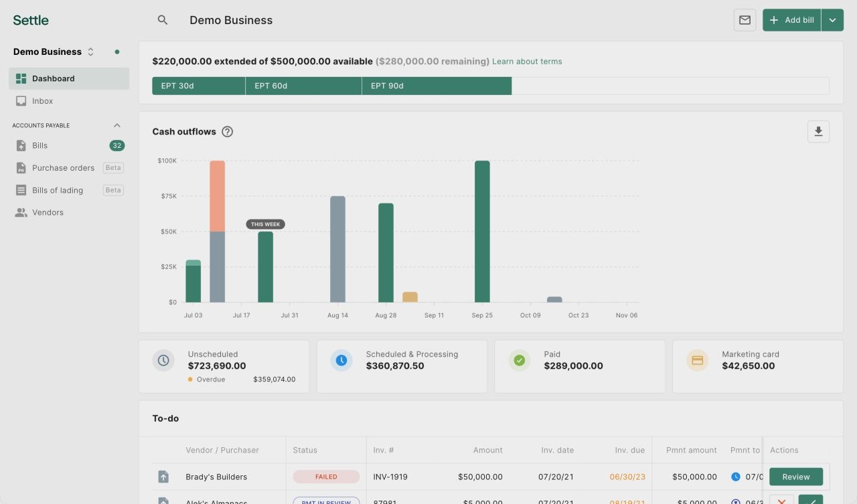This screenshot has width=857, height=504.
Task: Click the This Week chart label
Action: tap(266, 224)
